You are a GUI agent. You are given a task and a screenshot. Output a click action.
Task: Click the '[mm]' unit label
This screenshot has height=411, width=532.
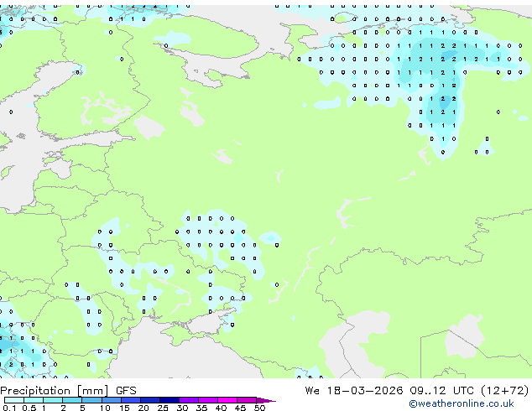[x=92, y=391]
